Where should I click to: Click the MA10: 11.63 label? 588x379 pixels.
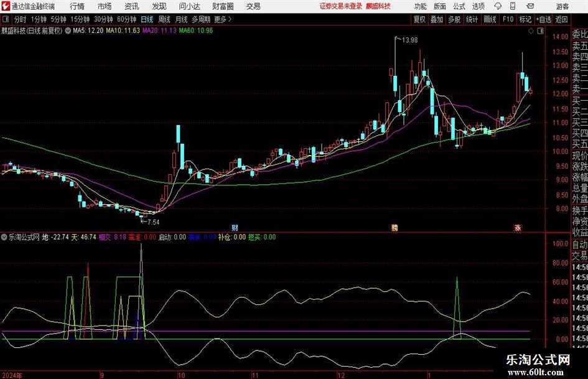[x=123, y=30]
